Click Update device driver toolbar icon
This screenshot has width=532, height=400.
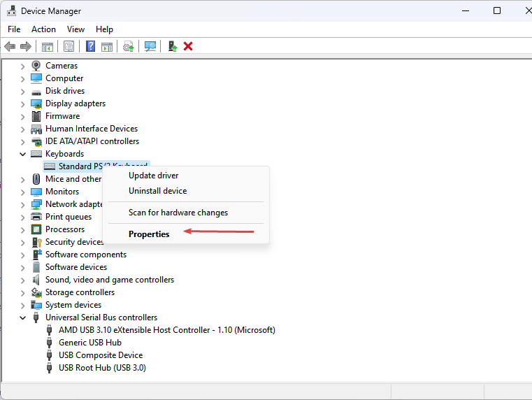[128, 46]
